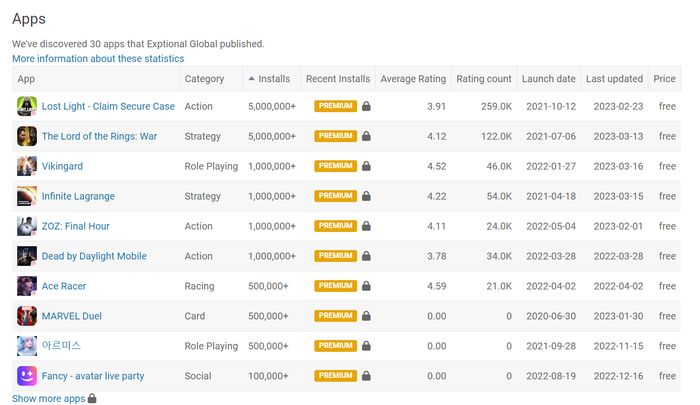Click the lock icon in Infinite Lagrange row
This screenshot has height=405, width=700.
tap(366, 196)
